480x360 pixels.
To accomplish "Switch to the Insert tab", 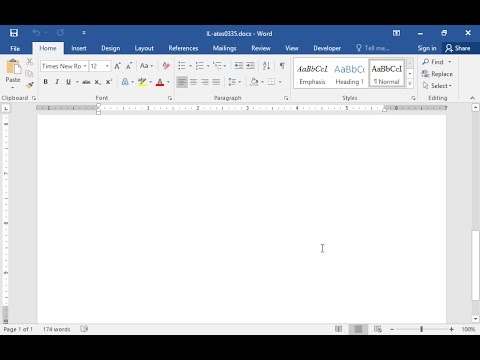I will pos(79,48).
